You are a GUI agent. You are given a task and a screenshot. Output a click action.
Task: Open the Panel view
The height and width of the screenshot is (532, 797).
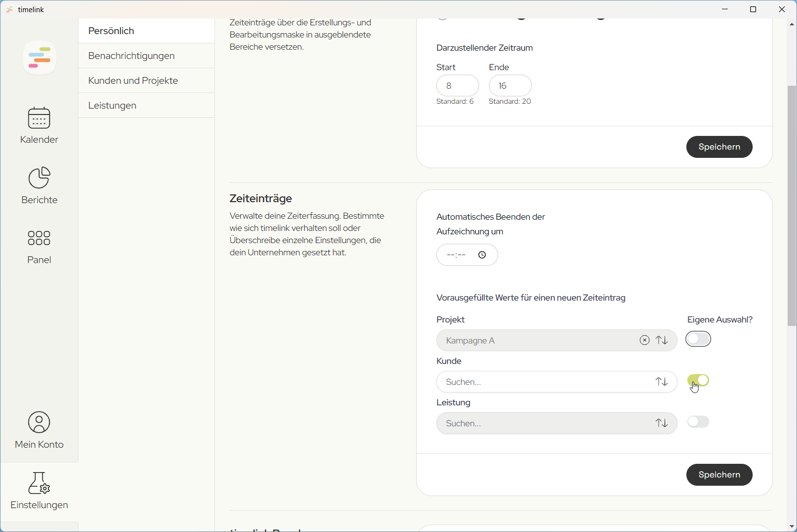click(39, 247)
